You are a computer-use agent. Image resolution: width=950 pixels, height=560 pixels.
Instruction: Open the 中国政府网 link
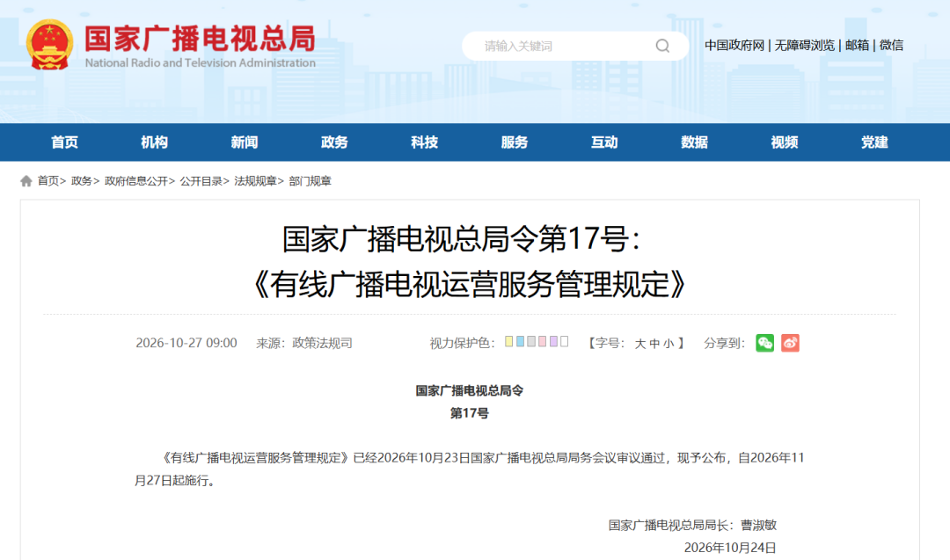click(734, 46)
